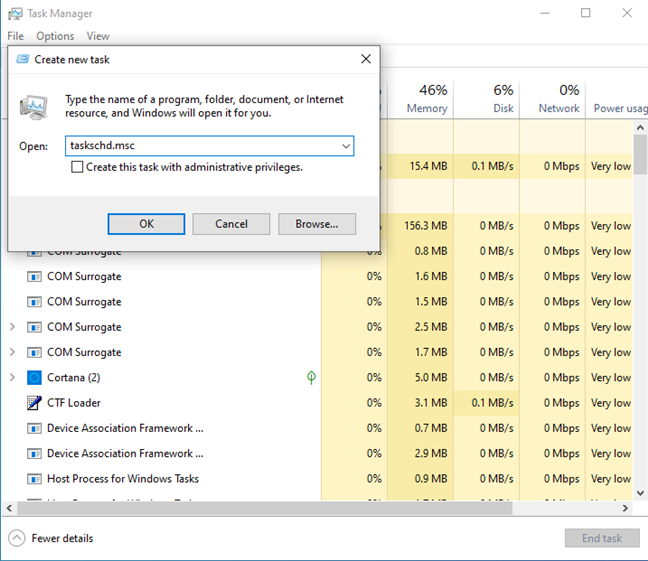The image size is (648, 561).
Task: Click the icon of Device Association Framework 0.7 MB row
Action: tap(34, 428)
